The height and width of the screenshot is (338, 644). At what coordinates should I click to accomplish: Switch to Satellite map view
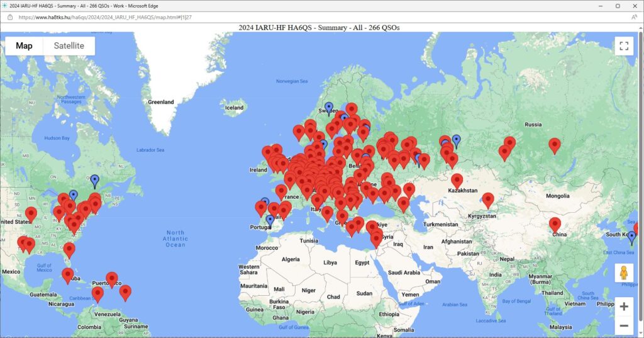pos(69,46)
